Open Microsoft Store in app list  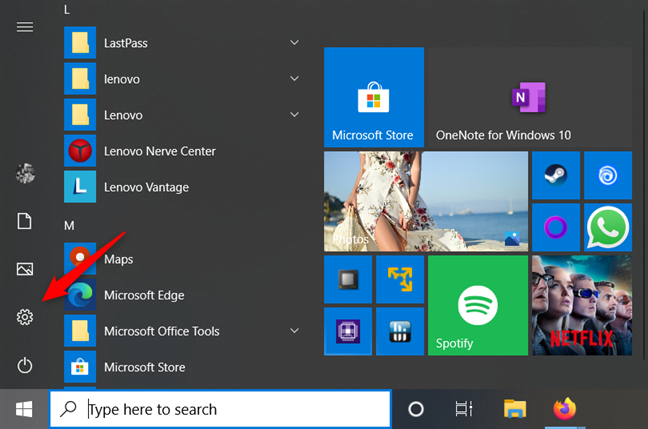[x=183, y=367]
